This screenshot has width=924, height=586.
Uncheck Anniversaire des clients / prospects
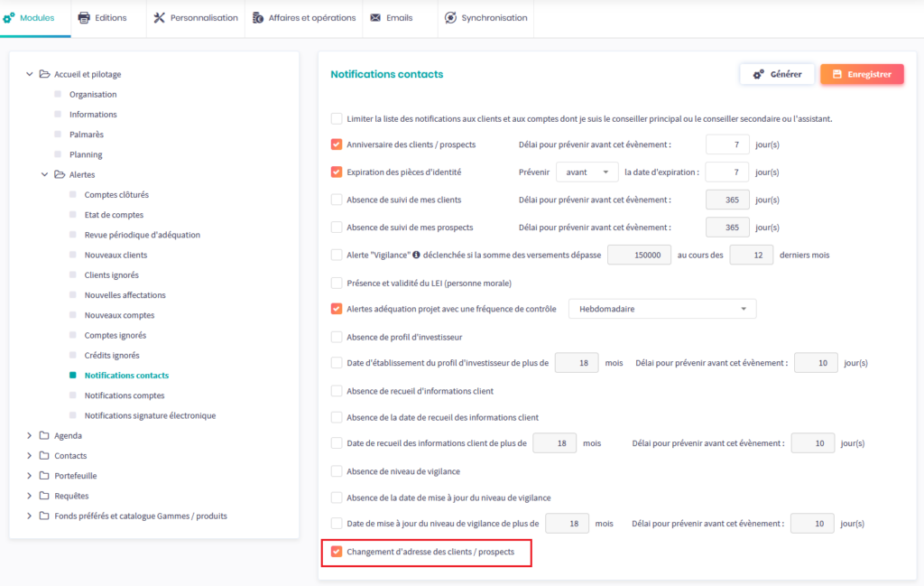337,144
